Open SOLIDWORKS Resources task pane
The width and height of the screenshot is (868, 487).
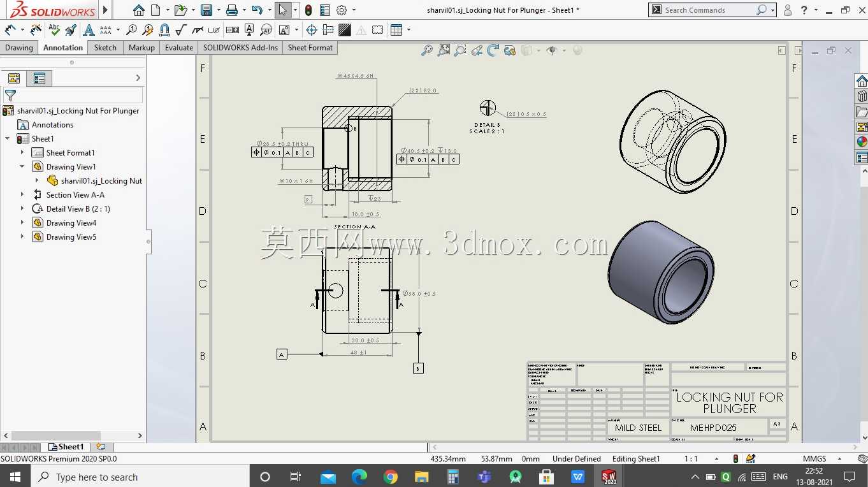click(862, 80)
